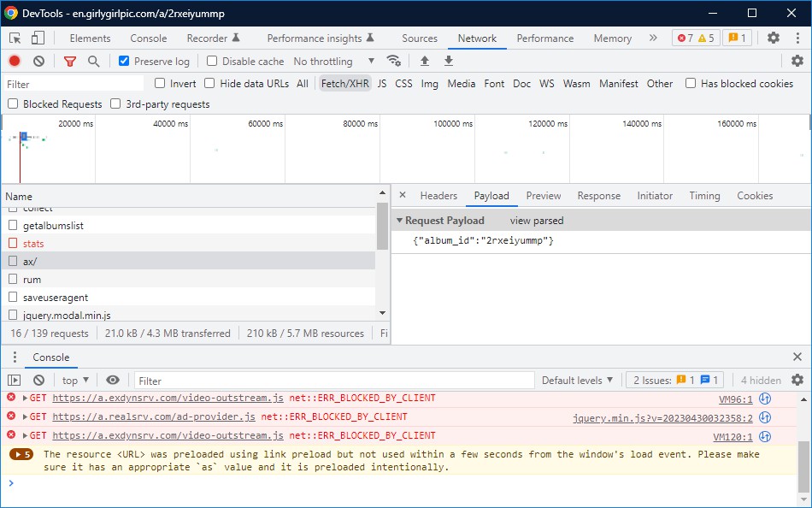The width and height of the screenshot is (812, 508).
Task: Open the Headers tab
Action: (x=438, y=196)
